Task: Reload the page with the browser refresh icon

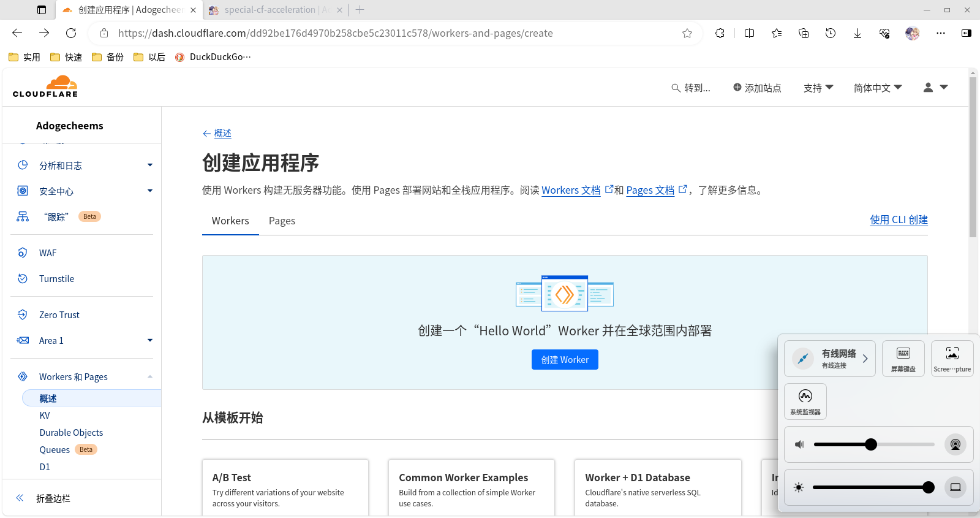Action: (71, 33)
